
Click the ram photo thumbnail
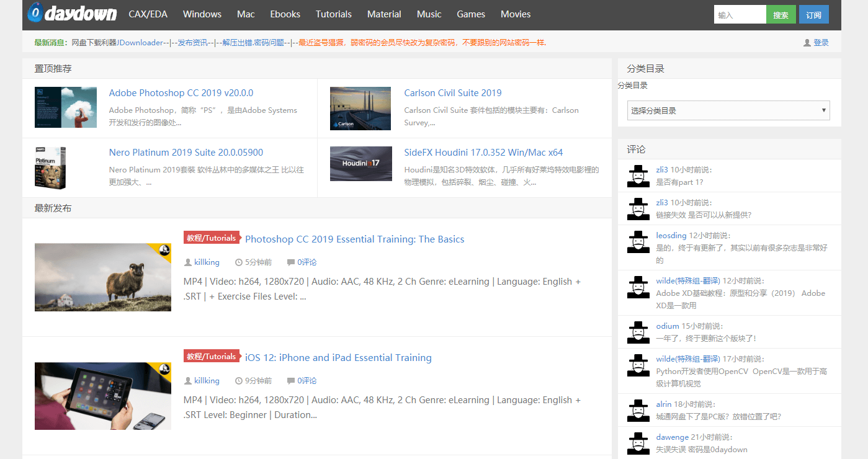coord(103,277)
